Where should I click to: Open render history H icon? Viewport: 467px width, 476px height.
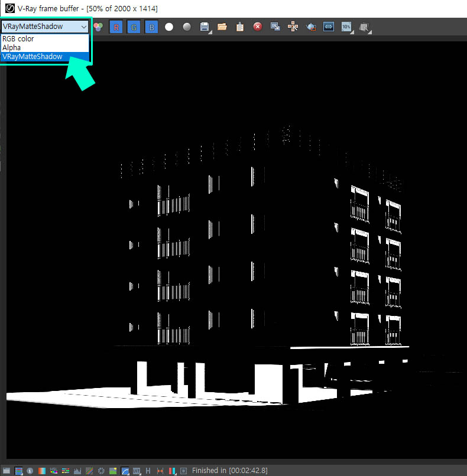pyautogui.click(x=148, y=471)
